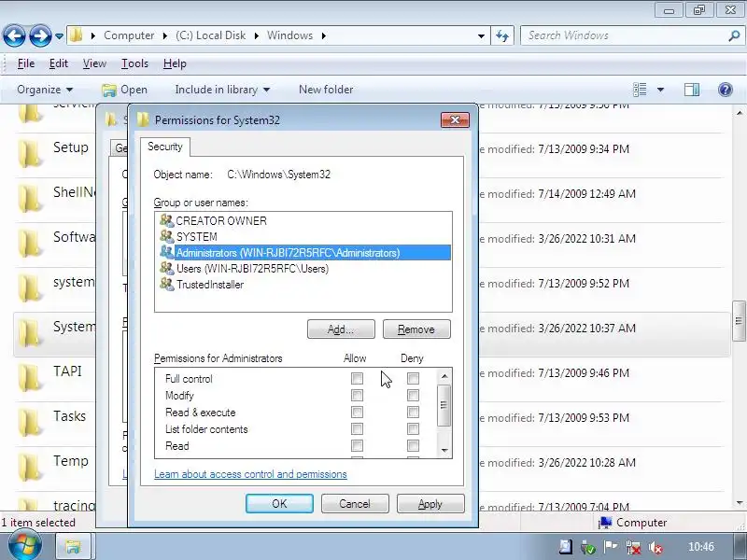Check Deny for Read

pos(413,446)
